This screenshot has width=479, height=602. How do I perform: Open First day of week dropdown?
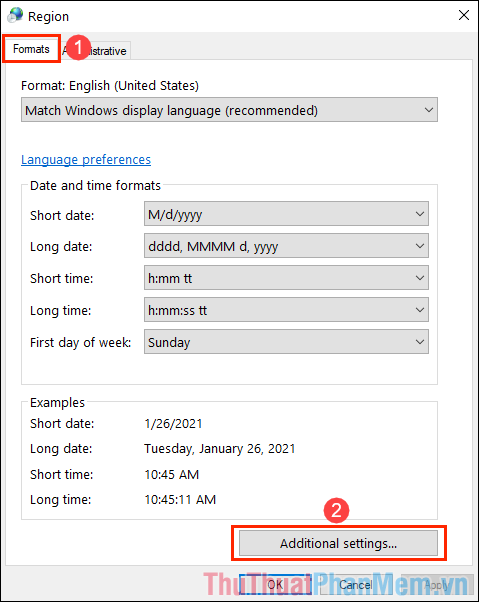286,342
